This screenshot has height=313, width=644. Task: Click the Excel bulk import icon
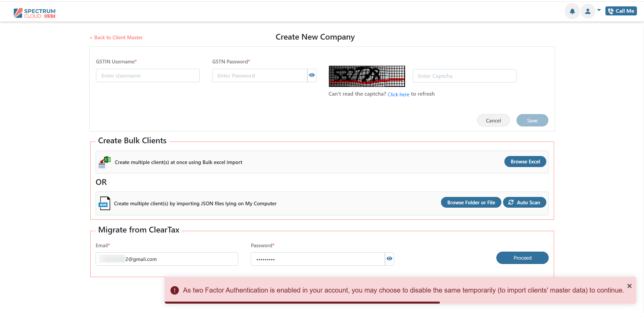pyautogui.click(x=105, y=162)
